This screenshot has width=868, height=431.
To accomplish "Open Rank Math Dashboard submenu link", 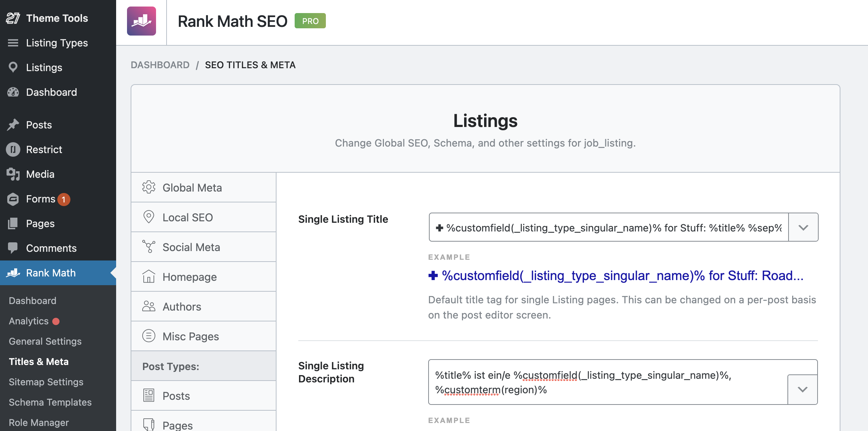I will (x=33, y=301).
